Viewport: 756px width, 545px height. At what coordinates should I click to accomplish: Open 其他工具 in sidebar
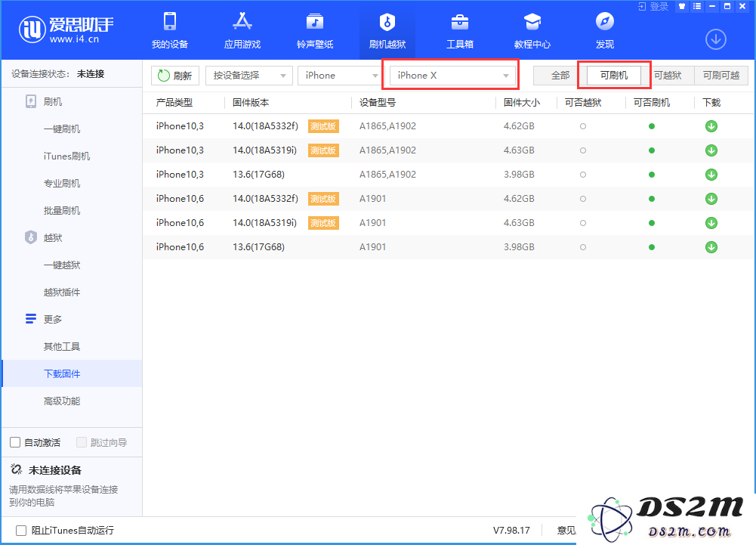62,347
